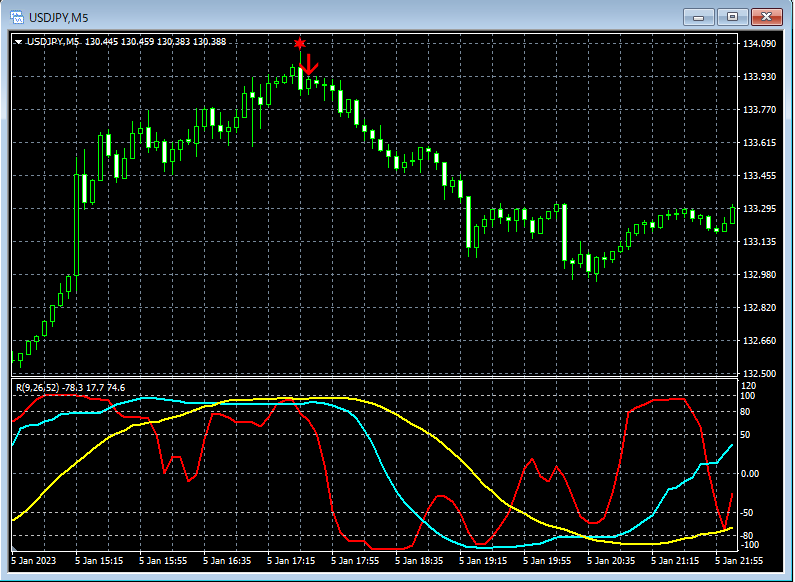Close the USDJPY,M5 chart window

pyautogui.click(x=768, y=16)
